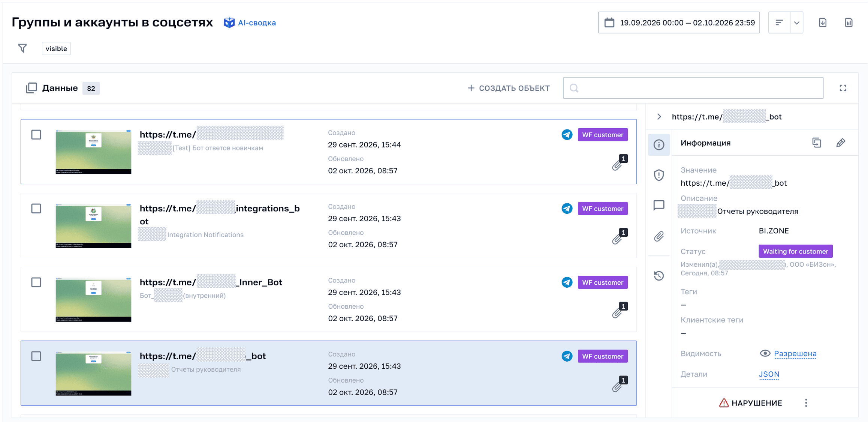Image resolution: width=868 pixels, height=422 pixels.
Task: Click the sort order icon
Action: (779, 23)
